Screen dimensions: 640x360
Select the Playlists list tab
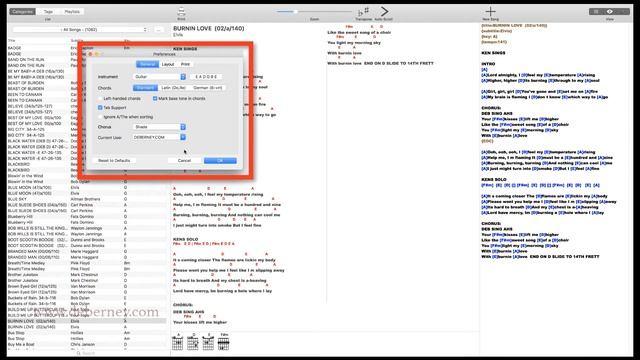point(72,11)
